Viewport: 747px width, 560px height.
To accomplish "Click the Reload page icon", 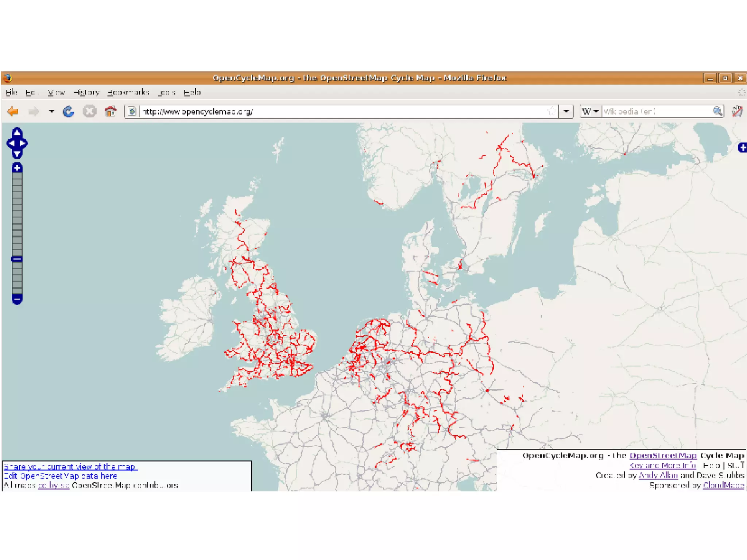I will (69, 111).
